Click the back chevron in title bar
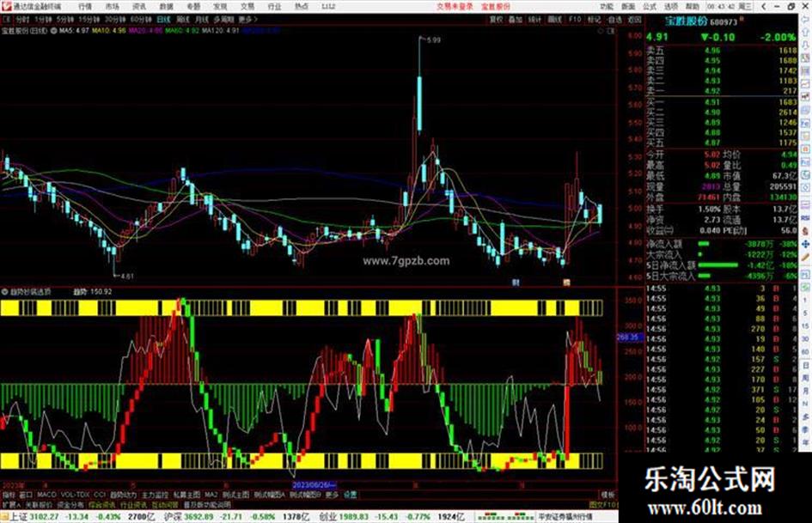The height and width of the screenshot is (523, 812). (x=764, y=7)
